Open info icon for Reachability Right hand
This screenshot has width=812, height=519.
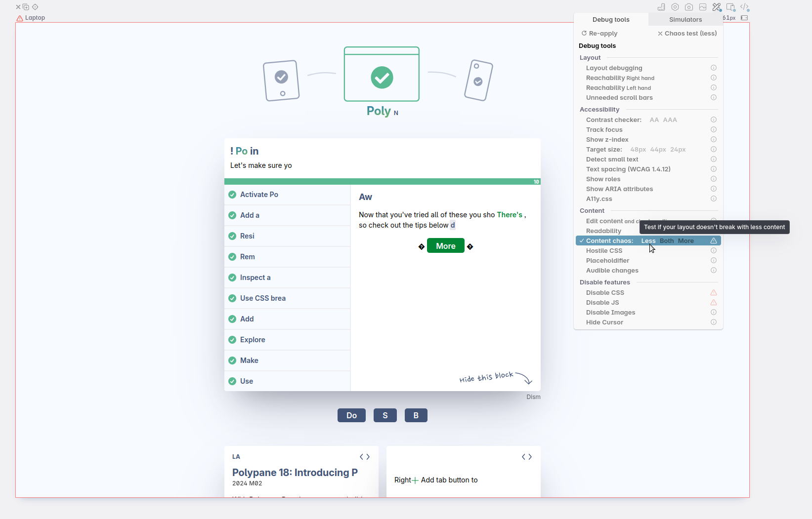(x=714, y=78)
